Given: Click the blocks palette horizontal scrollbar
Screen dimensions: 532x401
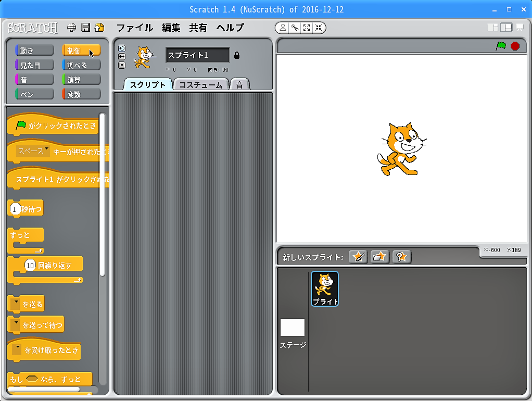Looking at the screenshot, I should pos(43,389).
